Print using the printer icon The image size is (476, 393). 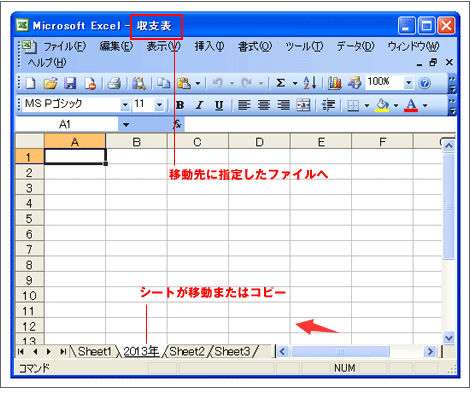coord(114,83)
